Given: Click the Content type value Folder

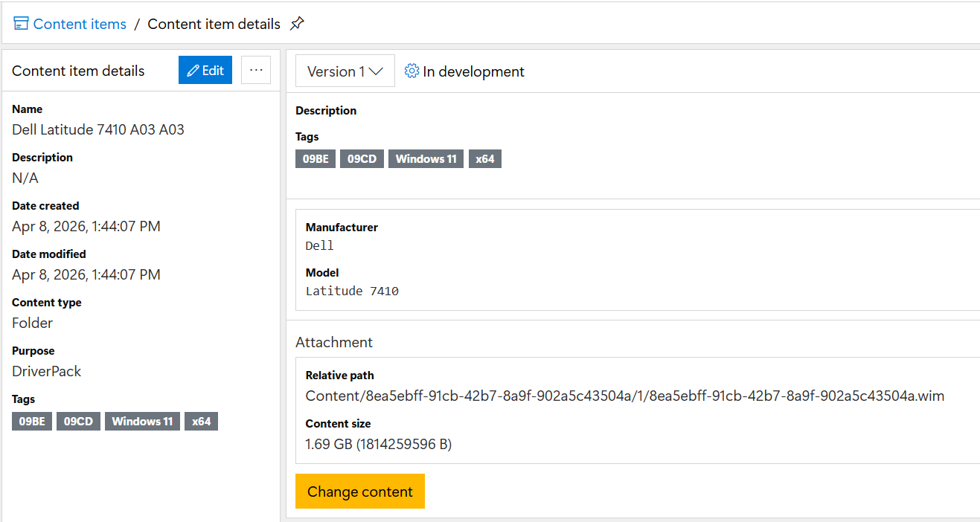Looking at the screenshot, I should (33, 323).
